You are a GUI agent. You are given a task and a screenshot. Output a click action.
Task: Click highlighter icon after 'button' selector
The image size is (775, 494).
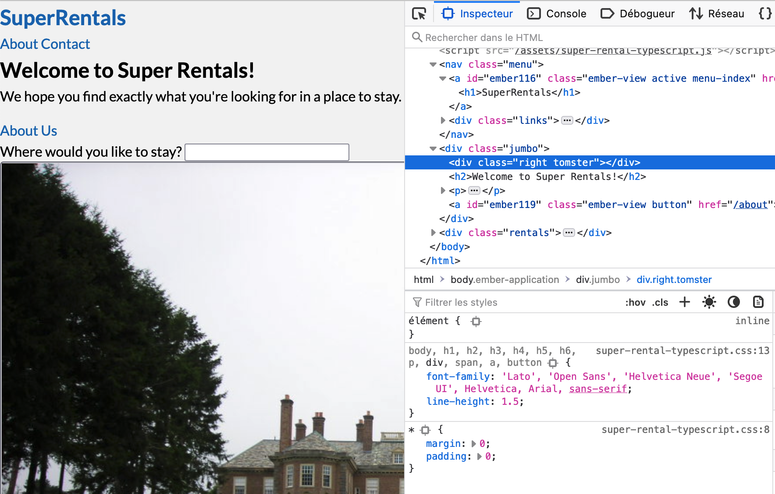click(x=552, y=363)
